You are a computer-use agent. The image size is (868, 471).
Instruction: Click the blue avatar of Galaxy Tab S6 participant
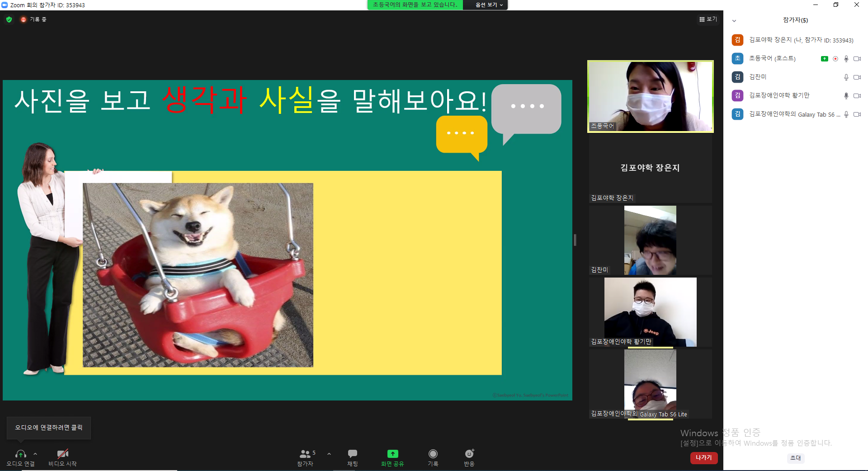point(737,114)
